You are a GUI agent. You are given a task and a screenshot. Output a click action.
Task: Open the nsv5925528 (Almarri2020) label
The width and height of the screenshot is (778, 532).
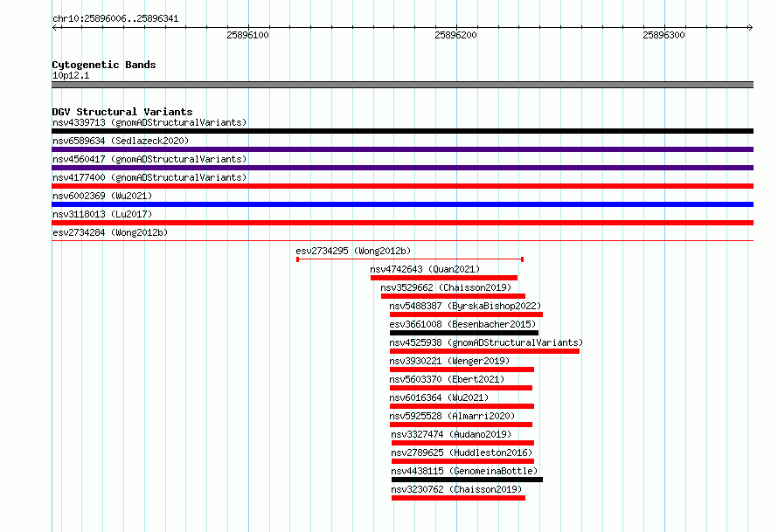click(x=452, y=416)
